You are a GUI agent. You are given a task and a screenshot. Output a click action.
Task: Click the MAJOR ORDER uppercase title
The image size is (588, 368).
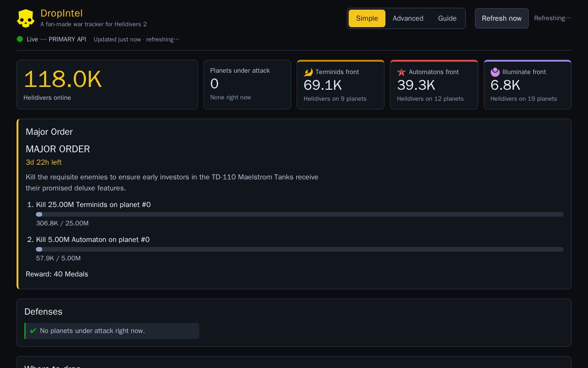pos(58,149)
